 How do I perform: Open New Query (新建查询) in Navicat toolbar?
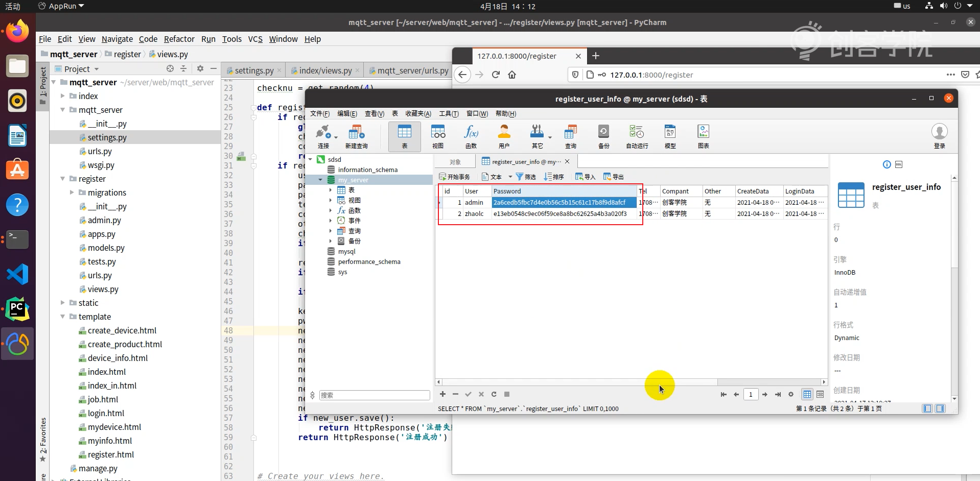[x=356, y=136]
